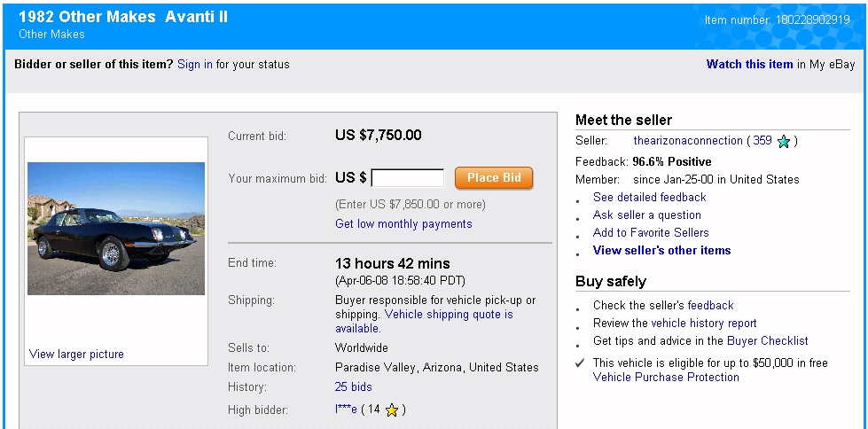Choose Ask seller a question
The width and height of the screenshot is (868, 429).
(646, 215)
